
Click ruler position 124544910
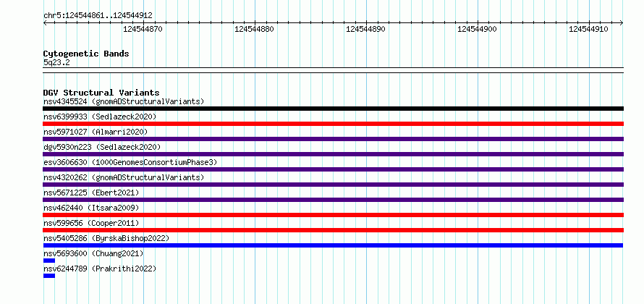click(588, 29)
